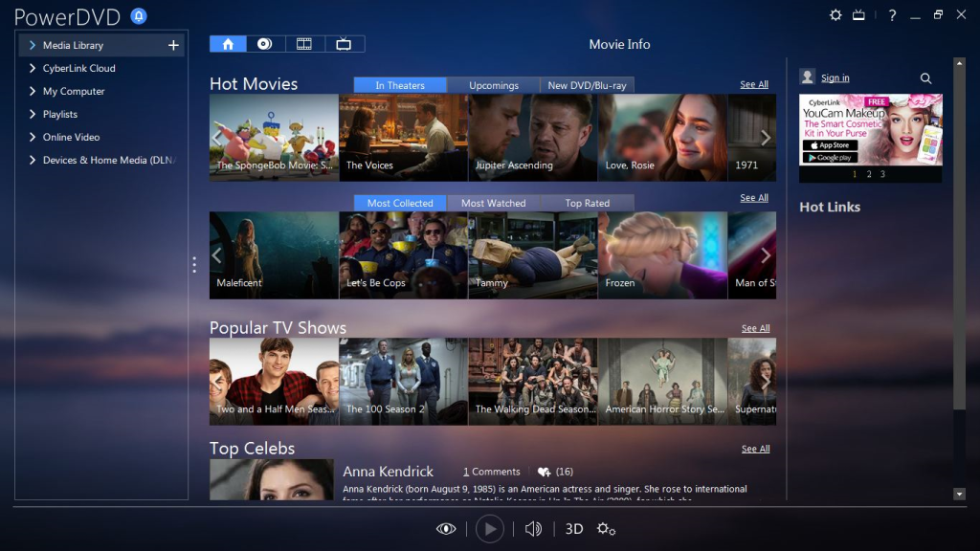980x551 pixels.
Task: Open the top-right settings gear
Action: [x=835, y=15]
